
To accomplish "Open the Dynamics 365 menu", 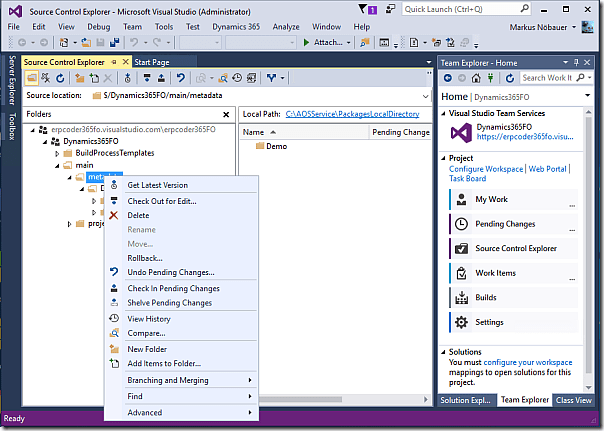I will tap(236, 27).
